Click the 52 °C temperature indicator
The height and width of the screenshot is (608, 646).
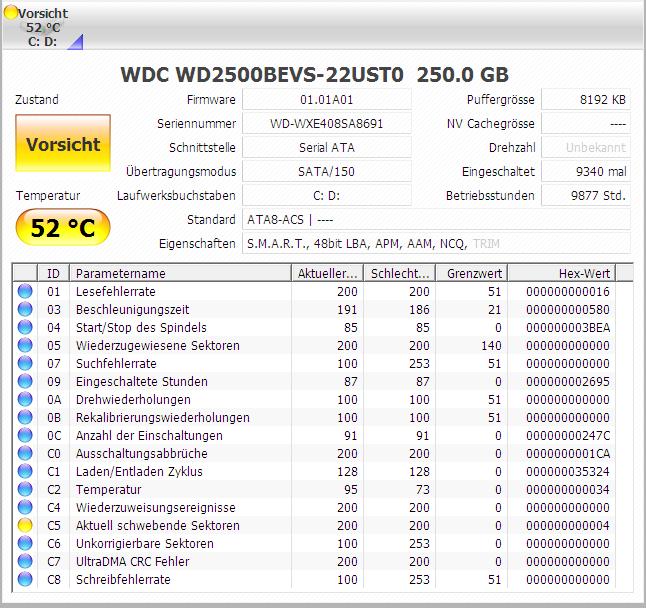(x=63, y=227)
